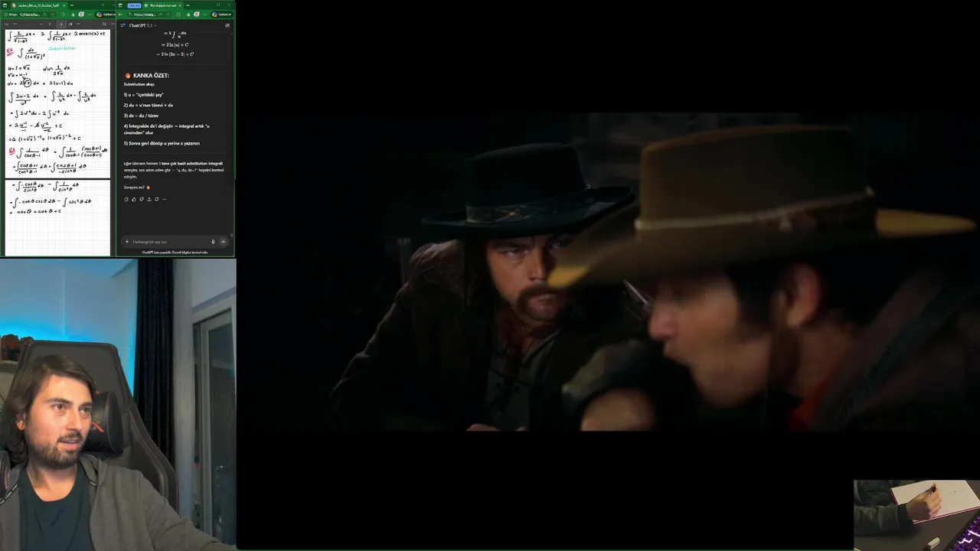The image size is (980, 551).
Task: Click the "KANKA ÖZET:" heading text
Action: click(x=151, y=76)
